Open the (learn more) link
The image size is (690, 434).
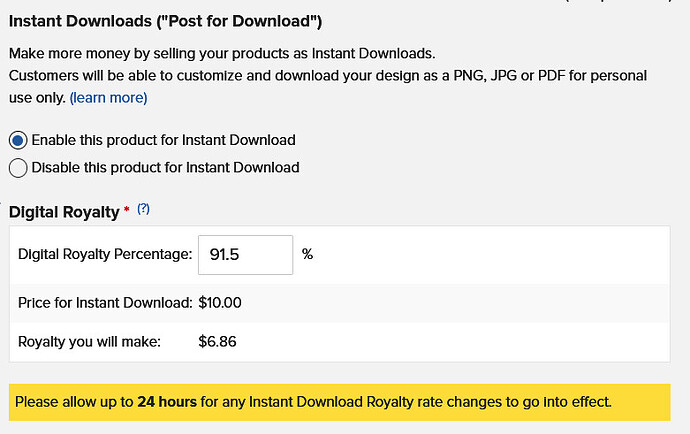[x=108, y=98]
